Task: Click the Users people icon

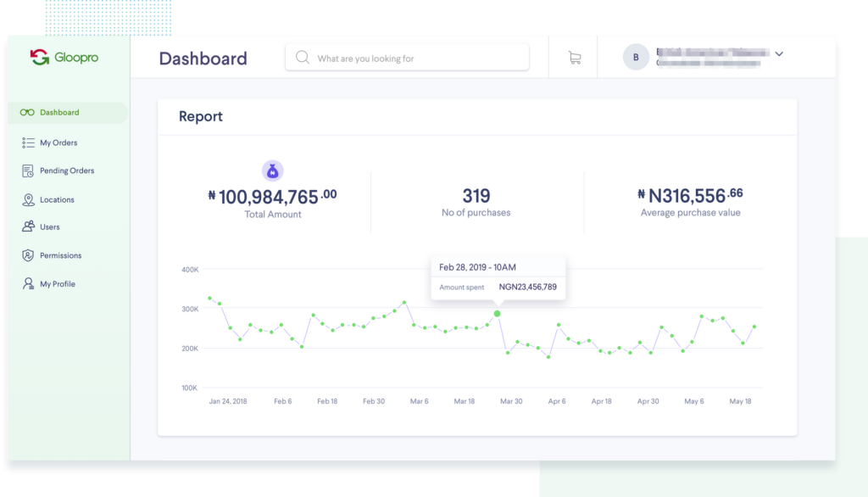Action: point(28,227)
